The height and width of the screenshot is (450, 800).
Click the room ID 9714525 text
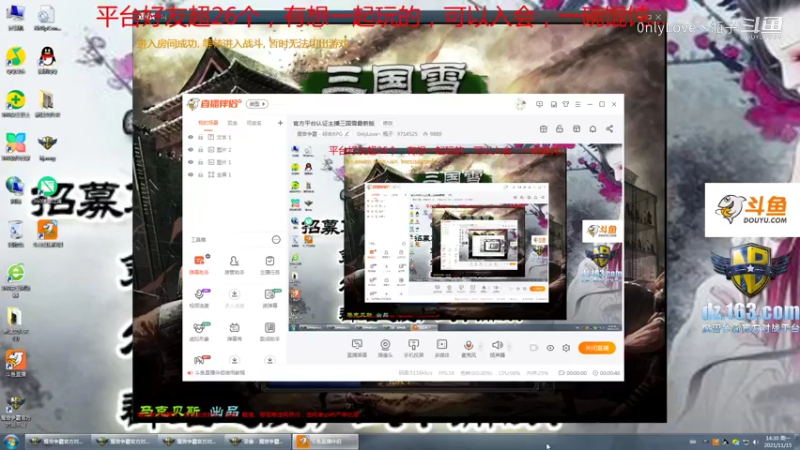[407, 134]
